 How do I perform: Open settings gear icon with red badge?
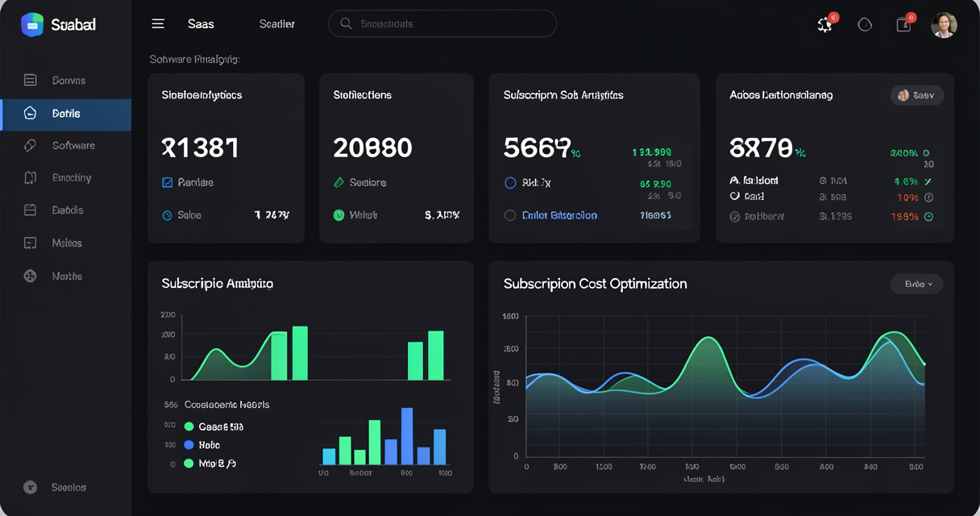[x=825, y=24]
